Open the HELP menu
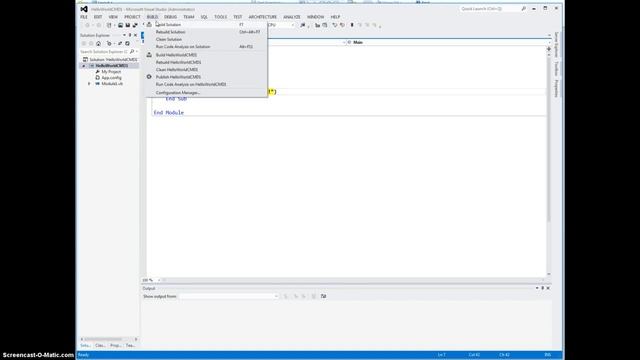 click(x=335, y=17)
